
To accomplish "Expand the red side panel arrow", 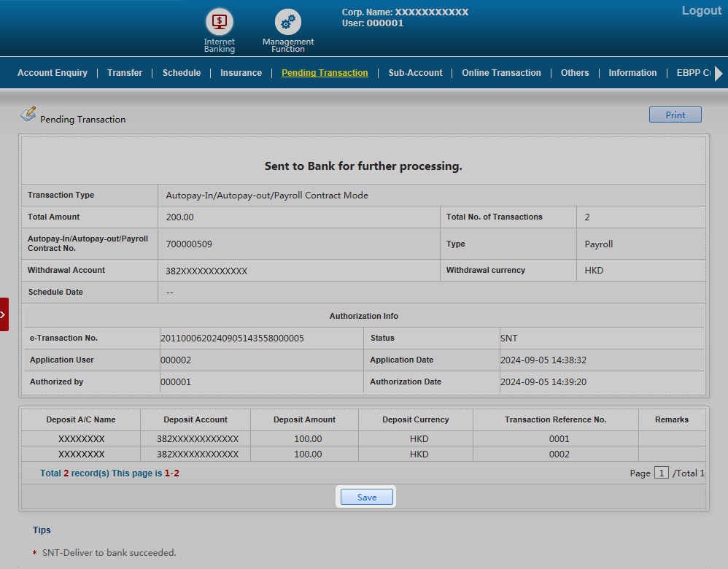I will pyautogui.click(x=4, y=314).
